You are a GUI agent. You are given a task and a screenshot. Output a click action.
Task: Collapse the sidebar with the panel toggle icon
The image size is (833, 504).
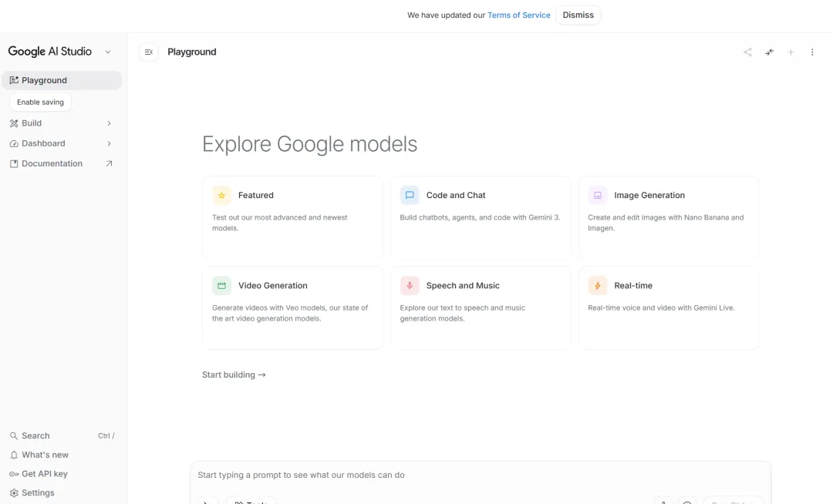(149, 52)
